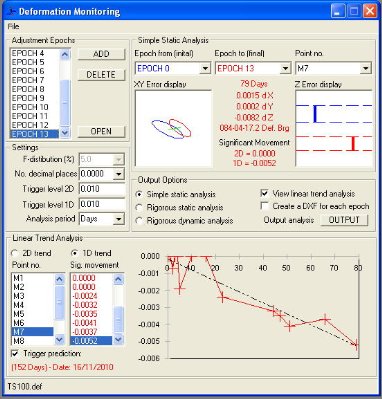Click the OUTPUT button
Screen dimensions: 382x399
[344, 220]
